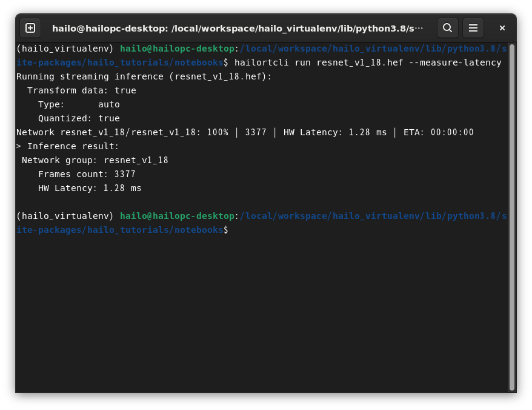Click the '> Inference result:' line
532x410 pixels.
[67, 146]
